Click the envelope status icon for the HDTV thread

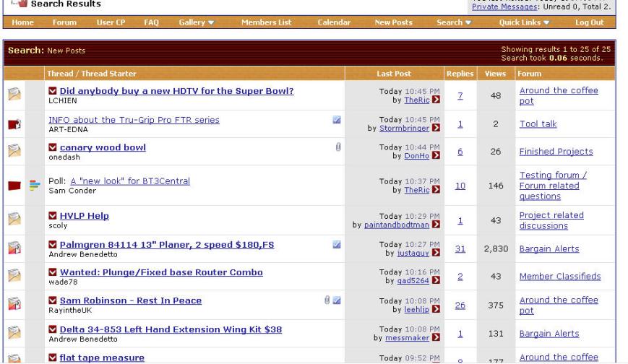(x=14, y=95)
